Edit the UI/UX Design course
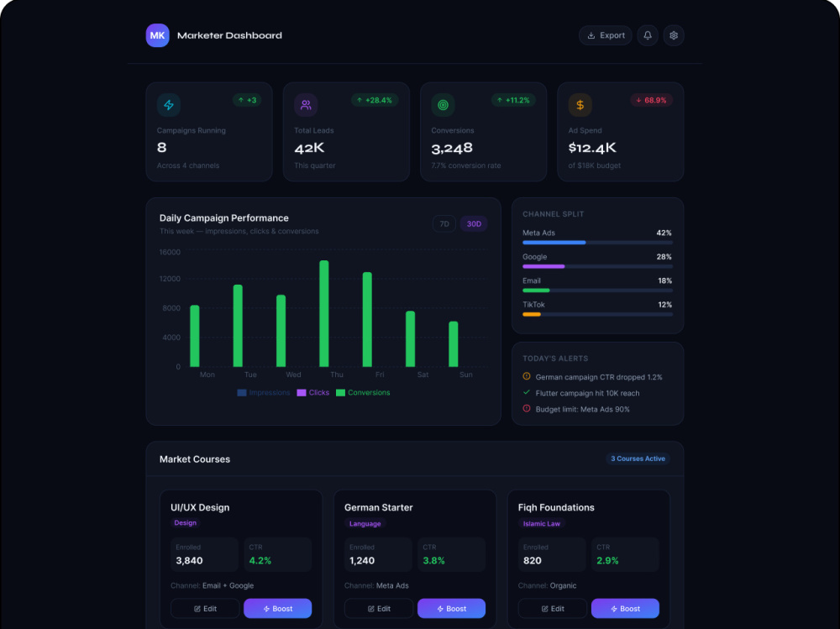 (x=205, y=609)
